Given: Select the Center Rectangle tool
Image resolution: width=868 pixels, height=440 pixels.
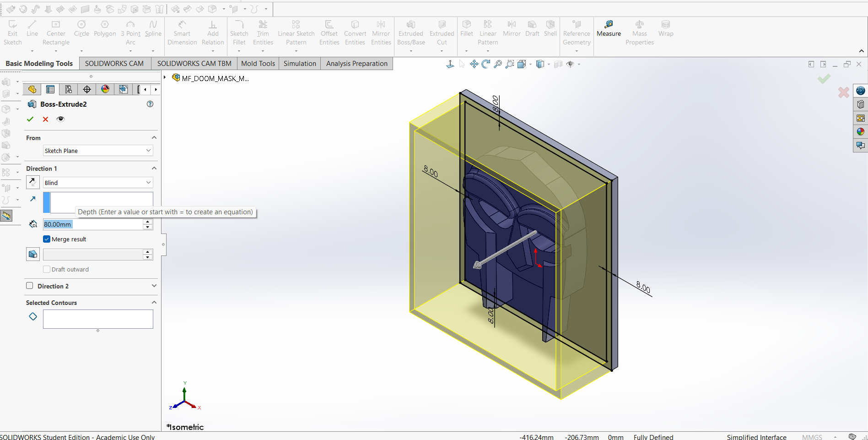Looking at the screenshot, I should point(56,33).
